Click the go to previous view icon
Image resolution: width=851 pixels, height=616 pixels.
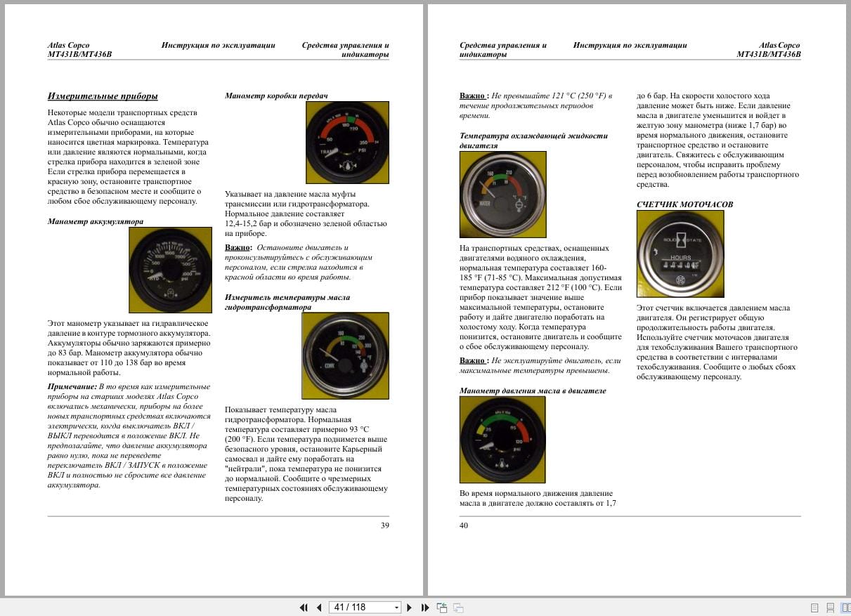(x=442, y=608)
